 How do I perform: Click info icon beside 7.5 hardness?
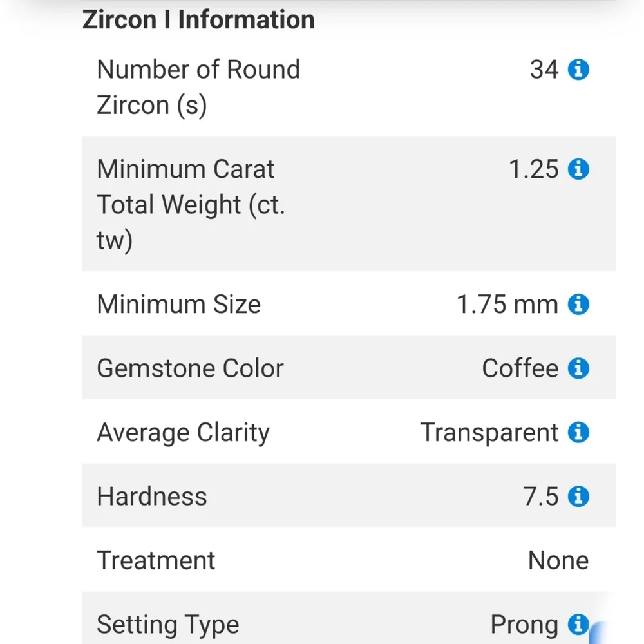click(578, 497)
